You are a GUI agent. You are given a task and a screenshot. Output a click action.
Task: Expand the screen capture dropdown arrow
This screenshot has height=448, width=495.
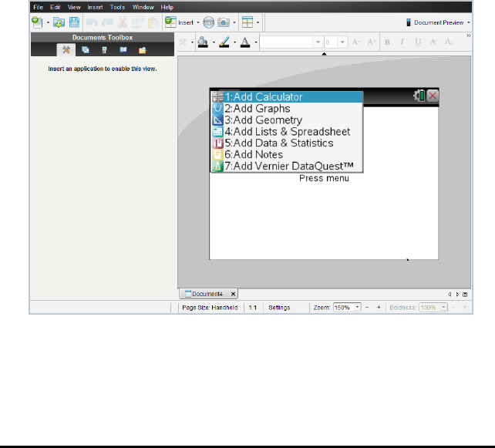coord(234,22)
